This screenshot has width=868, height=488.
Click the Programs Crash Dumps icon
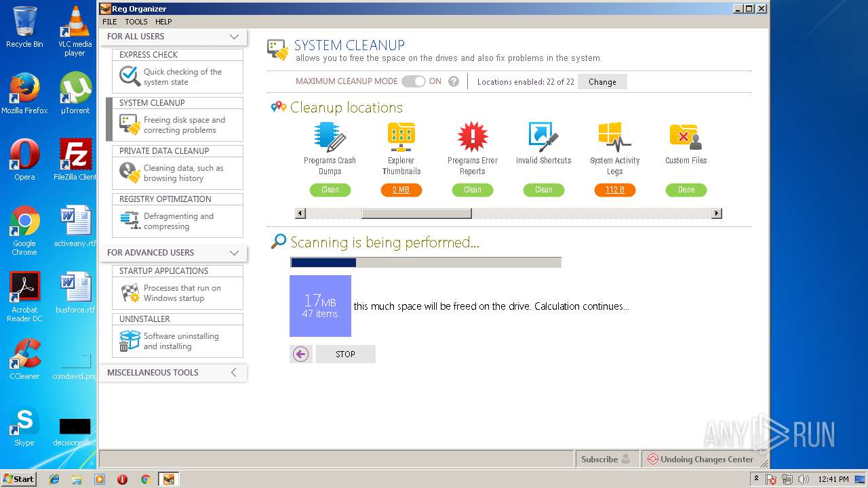tap(330, 137)
